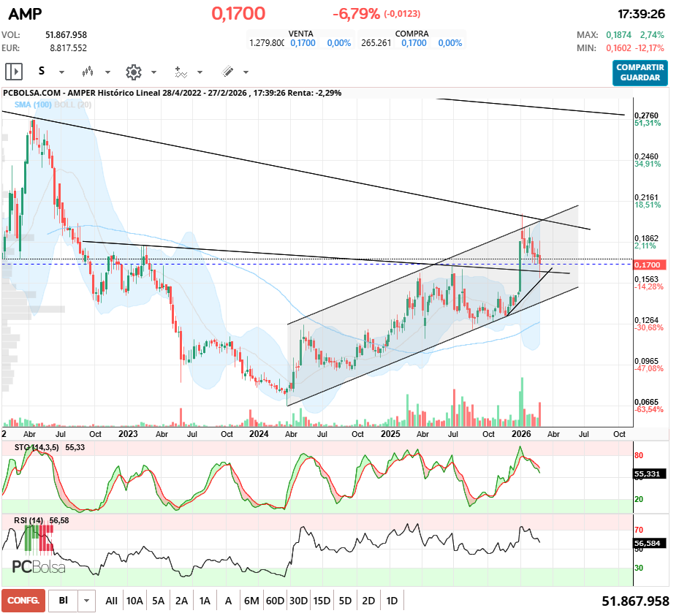Select the 10A time range
This screenshot has width=679, height=616.
[134, 601]
